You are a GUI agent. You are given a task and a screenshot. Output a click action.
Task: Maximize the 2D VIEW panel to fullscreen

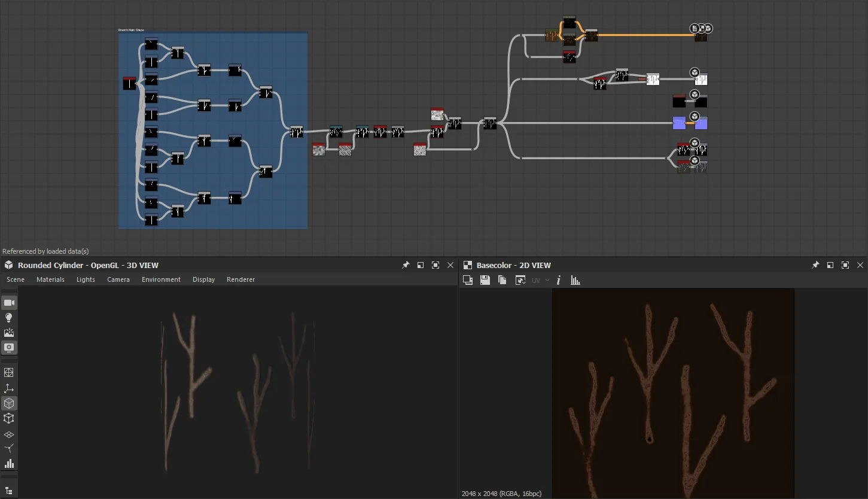(845, 265)
